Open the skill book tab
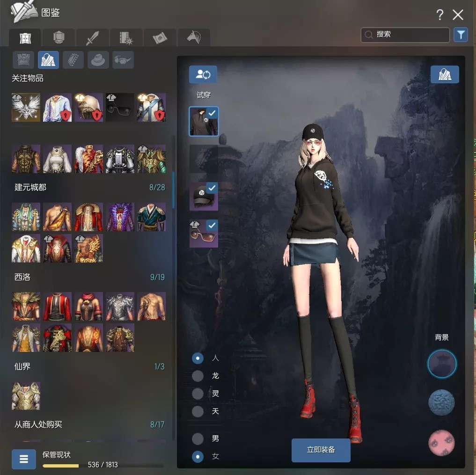Viewport: 476px width, 475px height. pyautogui.click(x=126, y=38)
